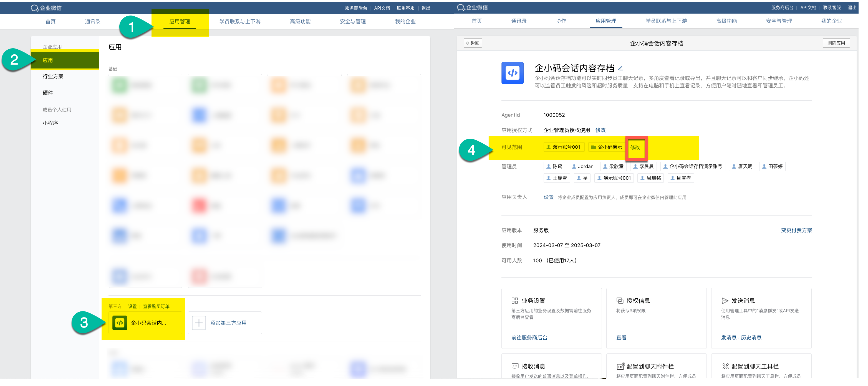
Task: Click the 授权信息 card icon
Action: [x=620, y=300]
